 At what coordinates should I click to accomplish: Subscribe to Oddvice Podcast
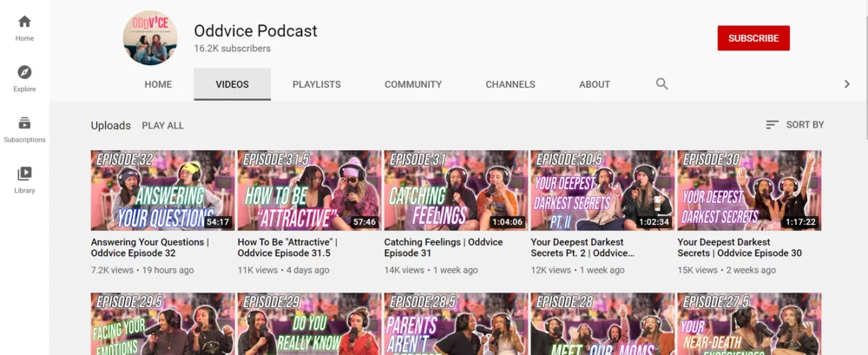point(753,38)
